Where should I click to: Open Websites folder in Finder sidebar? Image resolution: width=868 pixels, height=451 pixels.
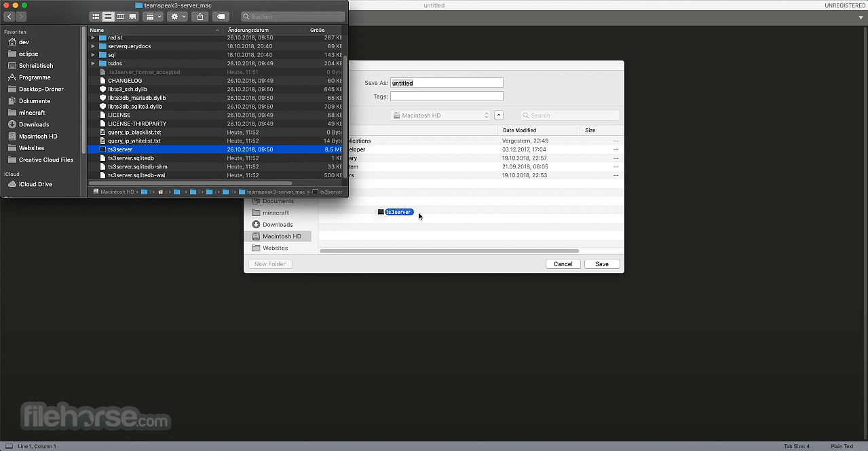pos(31,148)
